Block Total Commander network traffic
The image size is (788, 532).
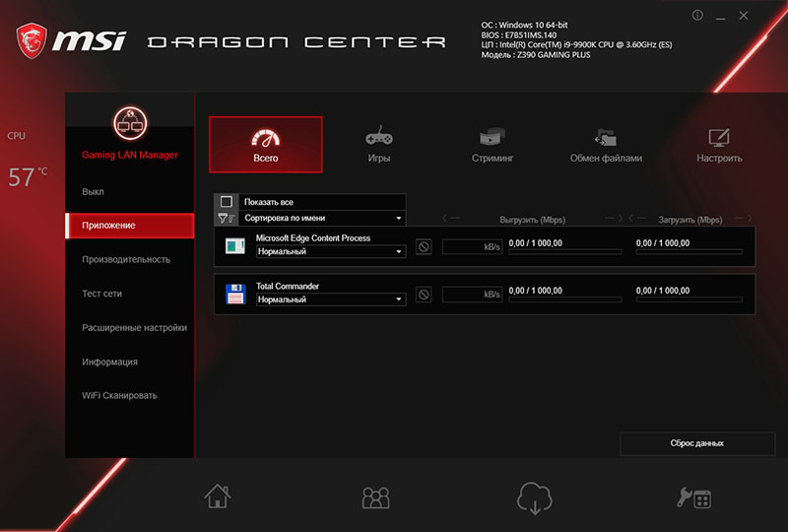424,295
